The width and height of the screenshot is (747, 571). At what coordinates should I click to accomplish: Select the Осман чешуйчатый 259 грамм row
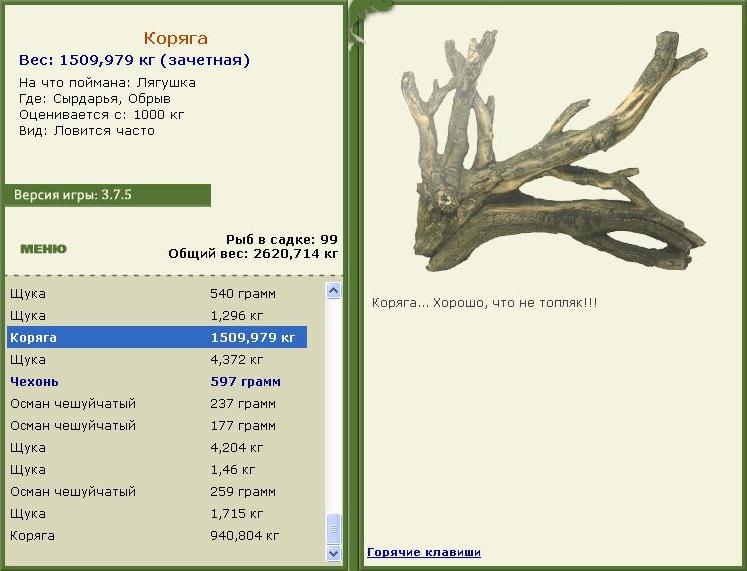[x=157, y=491]
